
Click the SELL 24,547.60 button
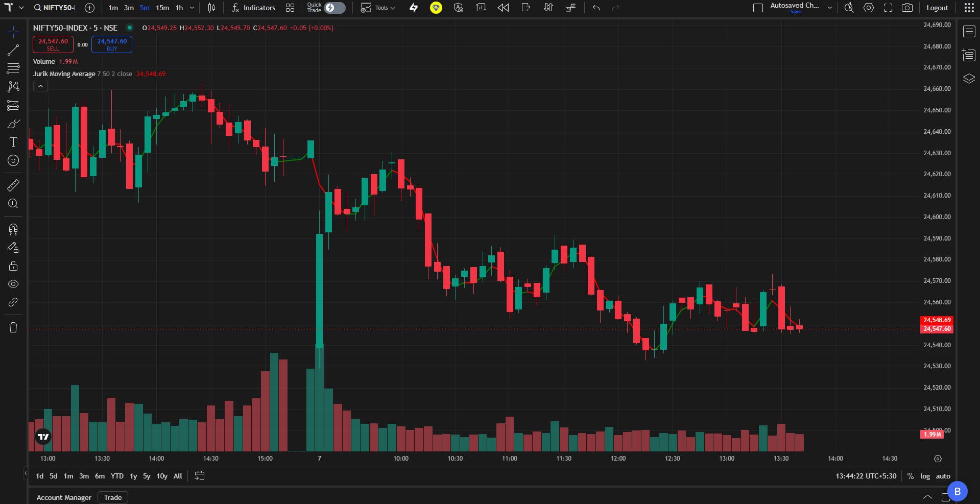53,44
